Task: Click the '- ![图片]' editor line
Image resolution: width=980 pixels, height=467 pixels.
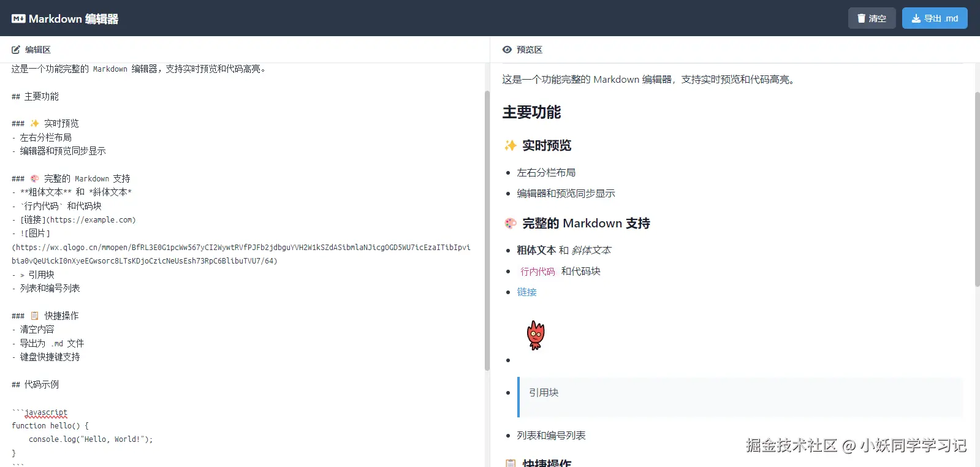Action: (31, 233)
